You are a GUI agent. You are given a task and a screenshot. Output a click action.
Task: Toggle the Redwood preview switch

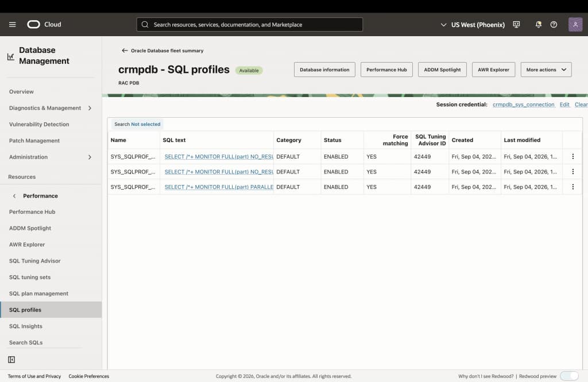[569, 376]
